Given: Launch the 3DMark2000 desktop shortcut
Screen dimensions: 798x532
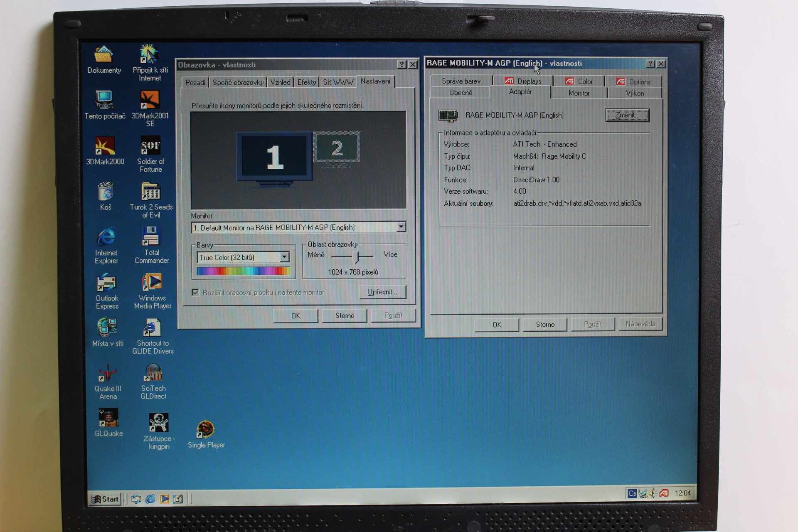Looking at the screenshot, I should [x=105, y=151].
